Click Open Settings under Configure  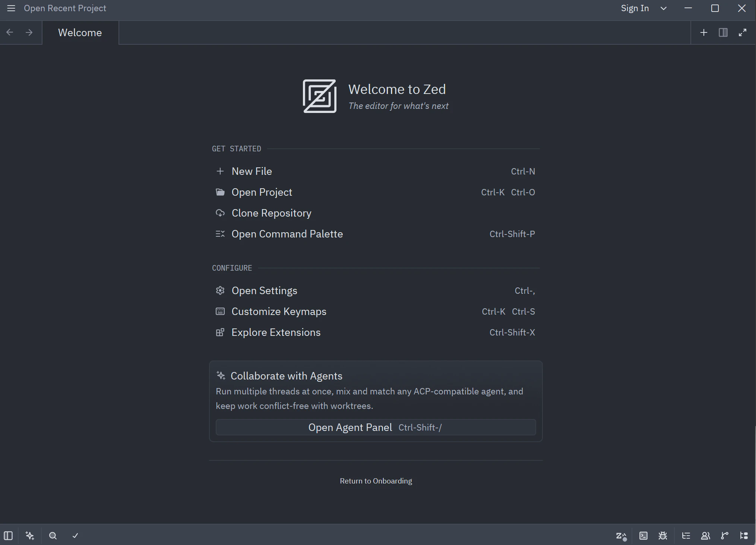376,290
